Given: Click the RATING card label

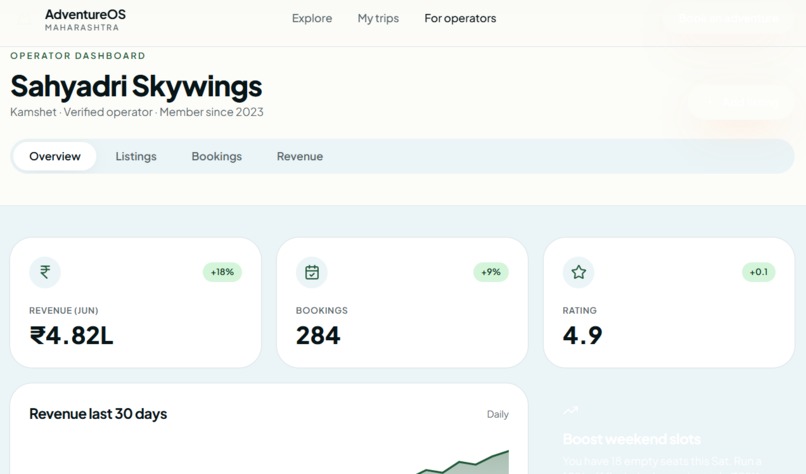Looking at the screenshot, I should pos(579,311).
